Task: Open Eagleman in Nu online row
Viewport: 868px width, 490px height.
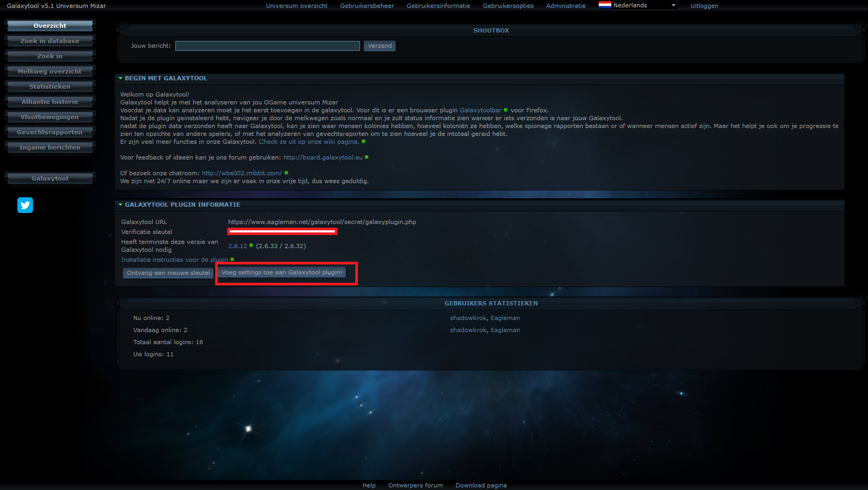Action: pos(505,318)
